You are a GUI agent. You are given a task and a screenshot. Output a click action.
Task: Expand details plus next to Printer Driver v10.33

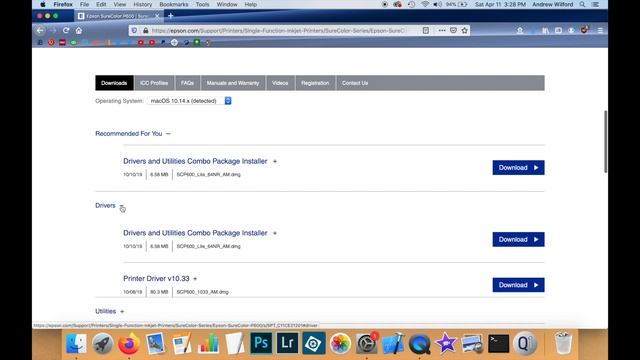pos(195,279)
